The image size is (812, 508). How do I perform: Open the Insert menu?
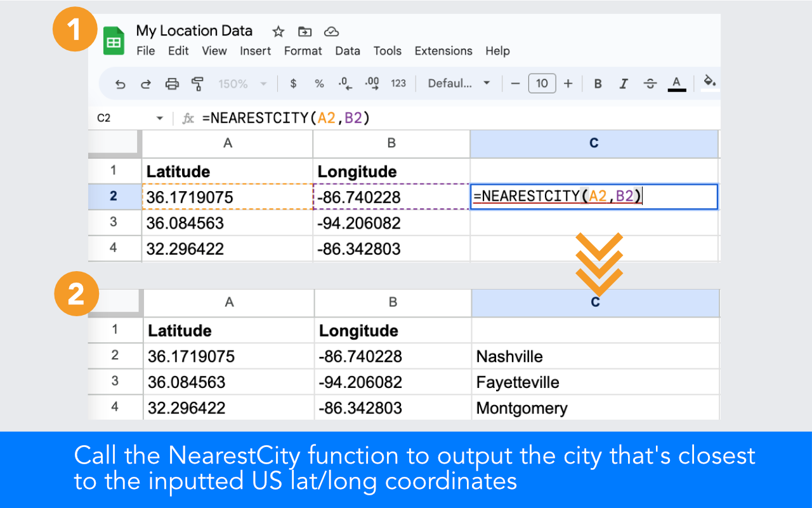click(256, 51)
